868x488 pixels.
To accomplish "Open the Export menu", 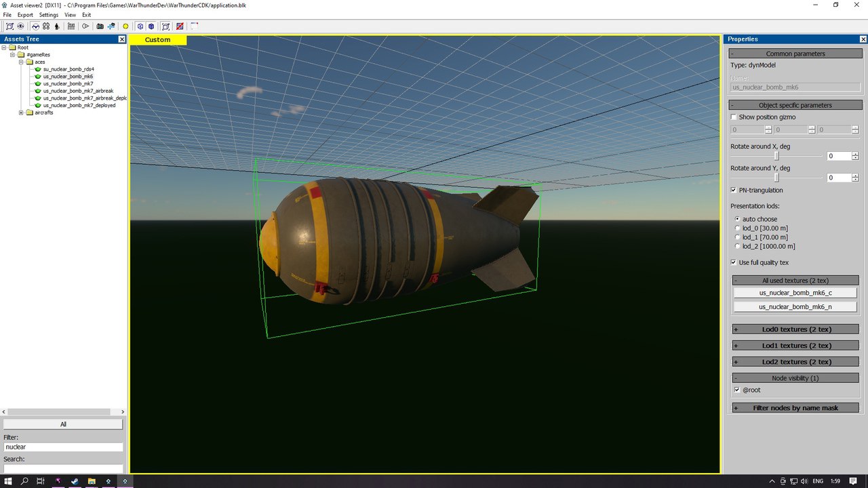I will pos(25,15).
